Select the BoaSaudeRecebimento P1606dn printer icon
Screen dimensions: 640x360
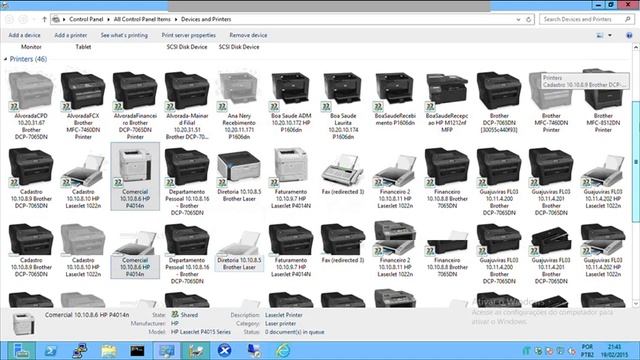click(x=395, y=91)
